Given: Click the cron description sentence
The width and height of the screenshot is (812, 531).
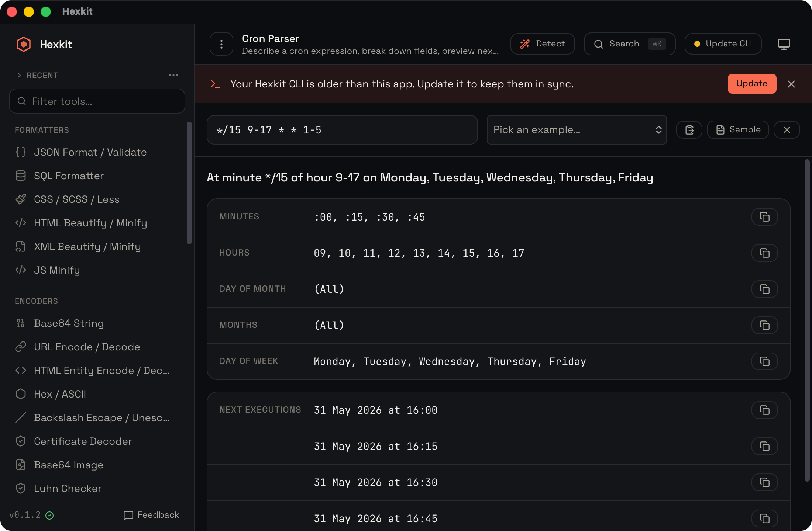Looking at the screenshot, I should pos(430,178).
